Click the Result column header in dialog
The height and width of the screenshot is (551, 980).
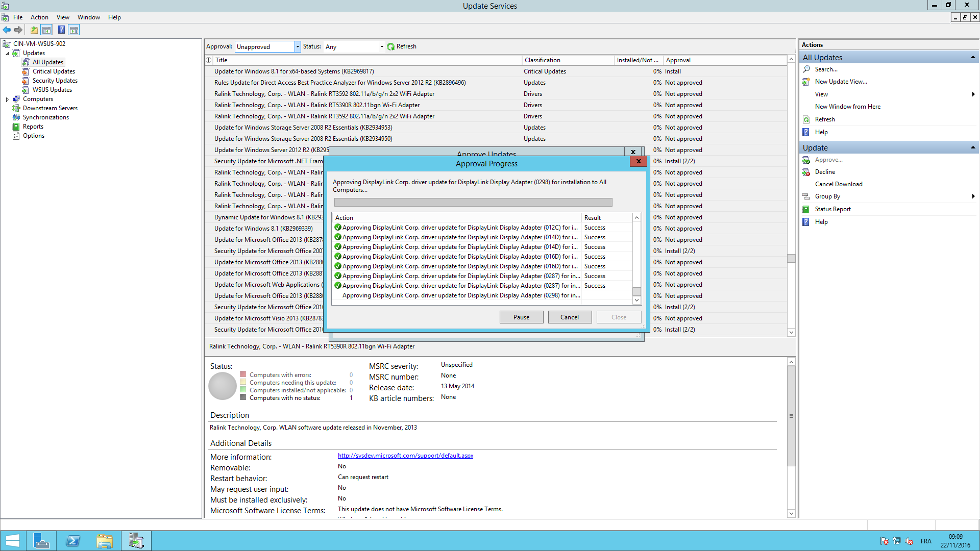point(607,218)
